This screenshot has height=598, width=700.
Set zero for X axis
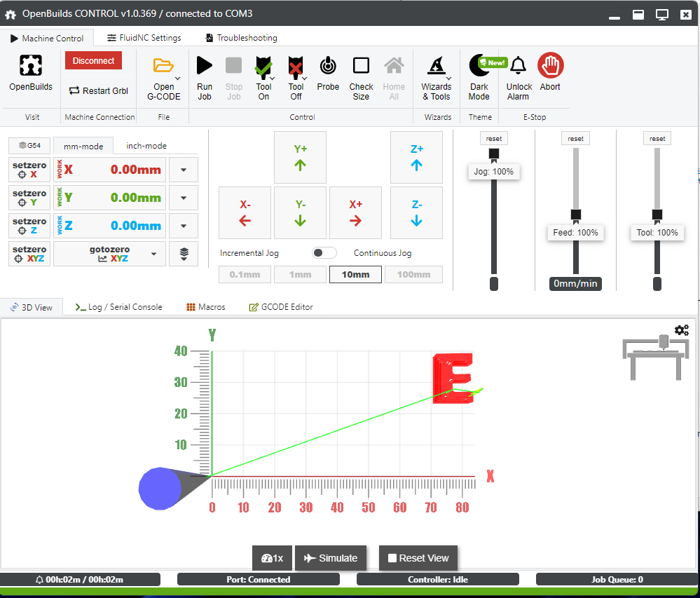coord(29,170)
